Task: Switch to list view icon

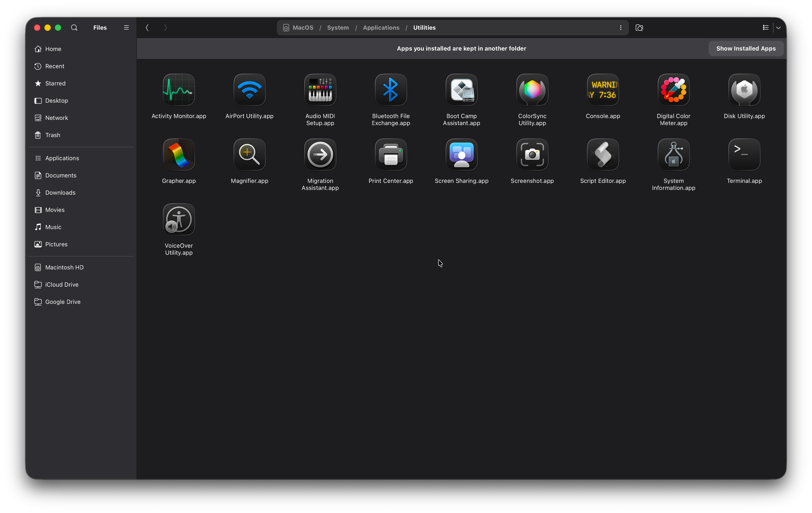Action: (766, 28)
